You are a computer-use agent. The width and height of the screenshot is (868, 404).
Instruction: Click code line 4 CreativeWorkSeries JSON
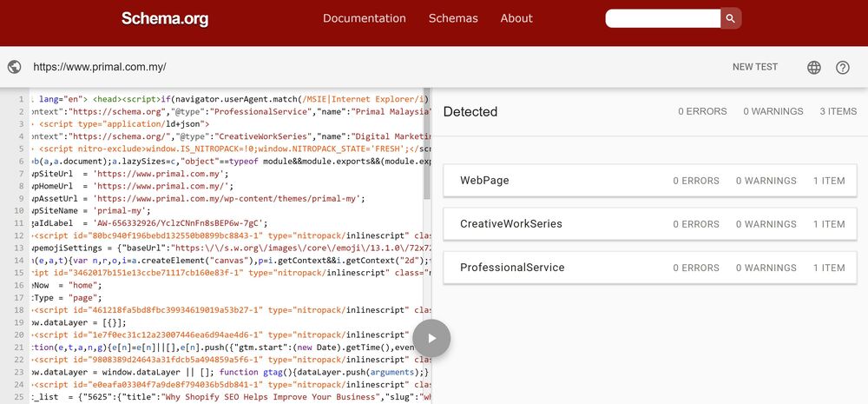(230, 136)
